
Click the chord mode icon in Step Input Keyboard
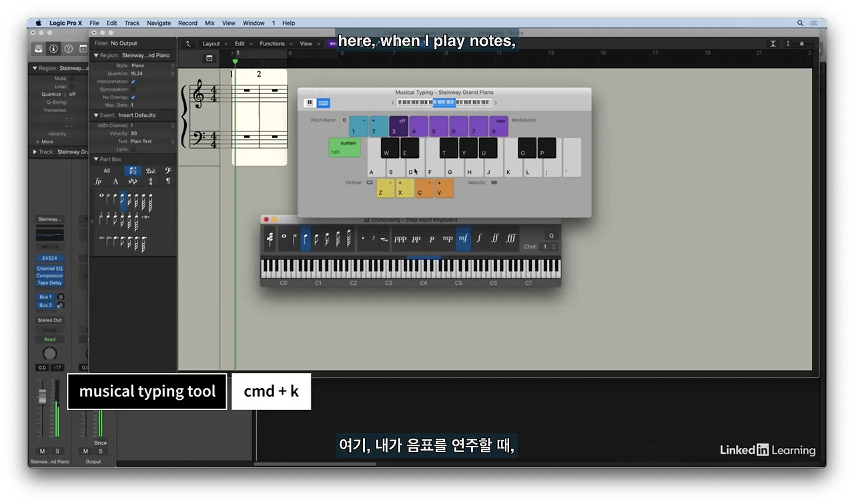coord(270,238)
